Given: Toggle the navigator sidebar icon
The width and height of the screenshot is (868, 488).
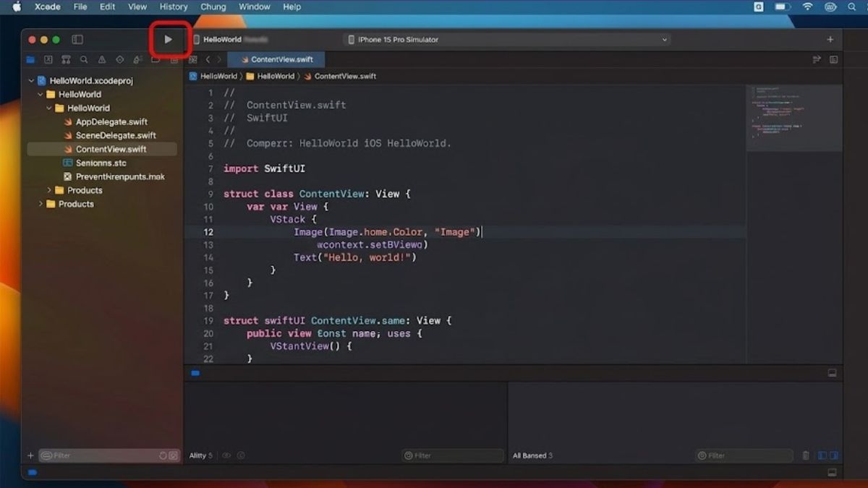Looking at the screenshot, I should point(77,40).
